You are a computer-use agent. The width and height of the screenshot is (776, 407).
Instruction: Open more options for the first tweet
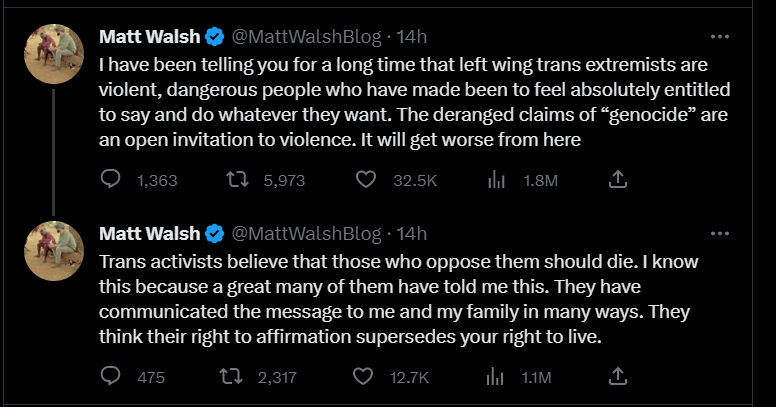(x=718, y=37)
